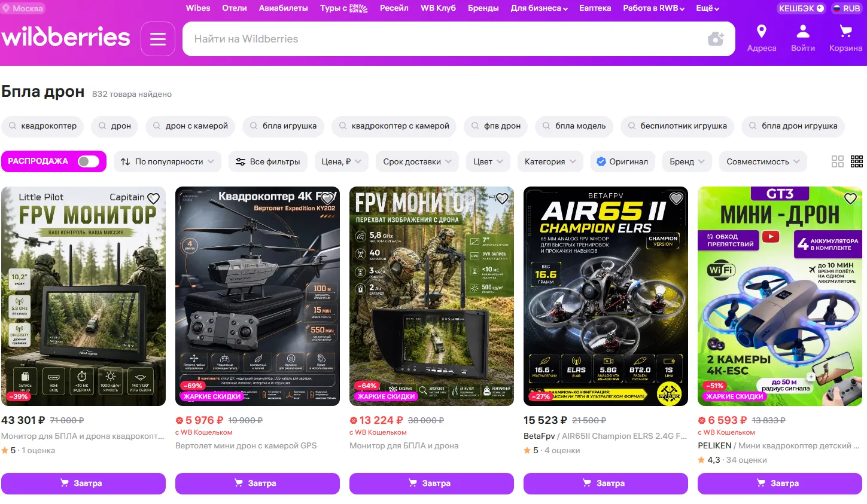The width and height of the screenshot is (867, 504).
Task: Open the Авиабилеты top menu item
Action: pos(284,8)
